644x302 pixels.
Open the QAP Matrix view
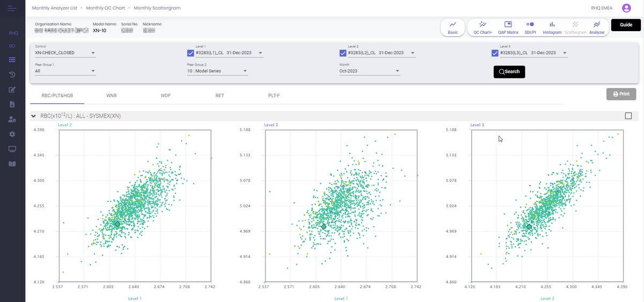508,28
